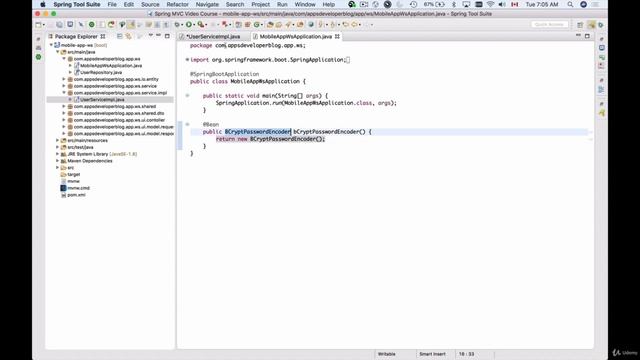The image size is (640, 360).
Task: Open the Debug configurations dropdown arrow
Action: pyautogui.click(x=181, y=25)
